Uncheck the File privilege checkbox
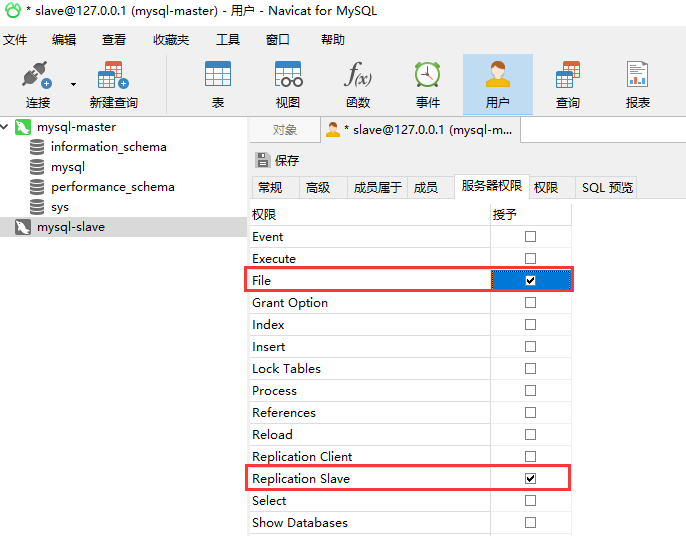Image resolution: width=686 pixels, height=536 pixels. coord(530,280)
